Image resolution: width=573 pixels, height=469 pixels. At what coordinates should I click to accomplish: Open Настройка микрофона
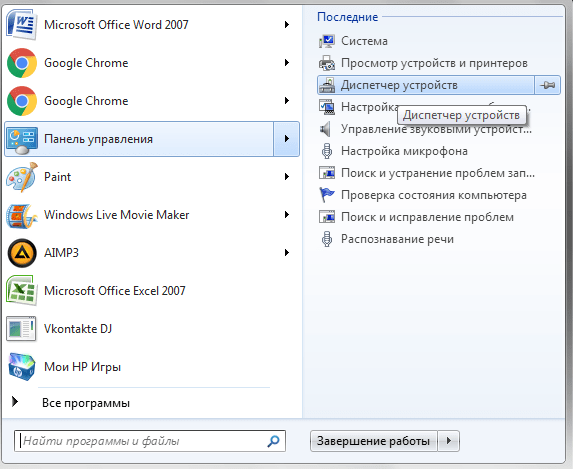pyautogui.click(x=404, y=151)
